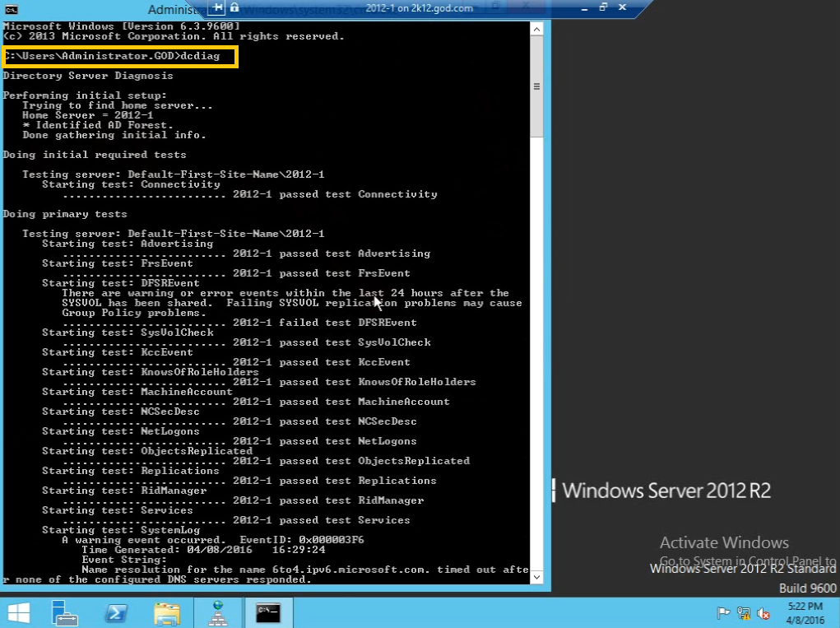Click the console vertical scrollbar thumb
The width and height of the screenshot is (840, 628).
pyautogui.click(x=536, y=87)
